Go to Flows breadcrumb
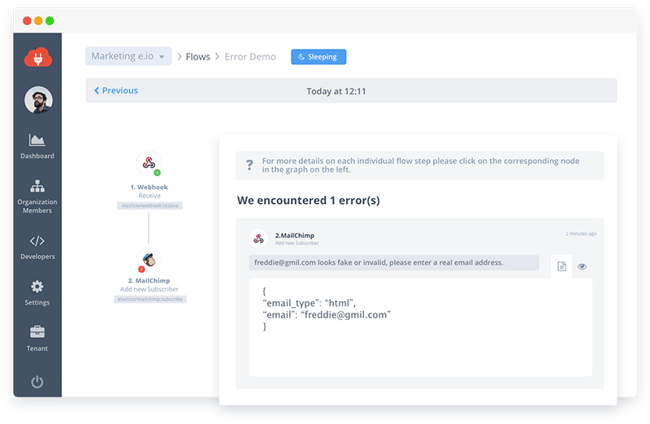 tap(198, 57)
